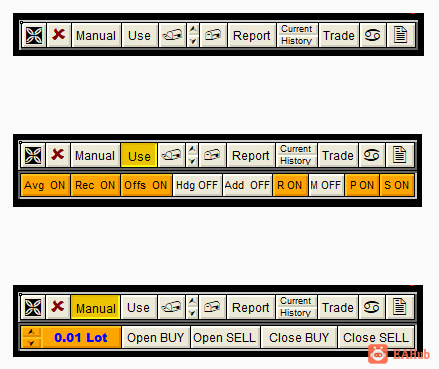Click the highlighted Use tab in toggles panel
The height and width of the screenshot is (369, 439).
[x=139, y=156]
